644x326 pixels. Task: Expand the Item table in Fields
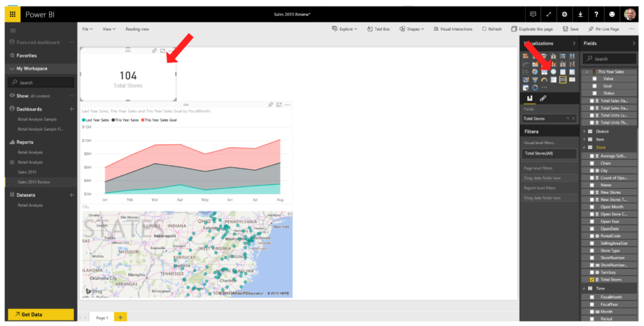coord(584,139)
